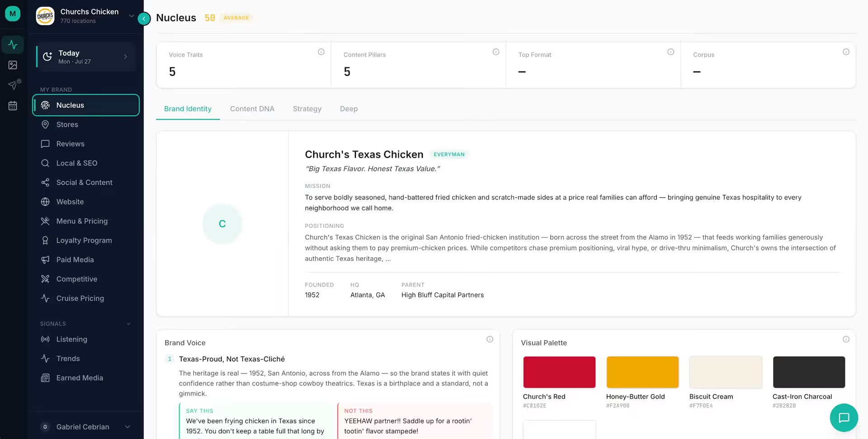Screen dimensions: 868x439
Task: Open Cruise Pricing page
Action: tap(86, 298)
